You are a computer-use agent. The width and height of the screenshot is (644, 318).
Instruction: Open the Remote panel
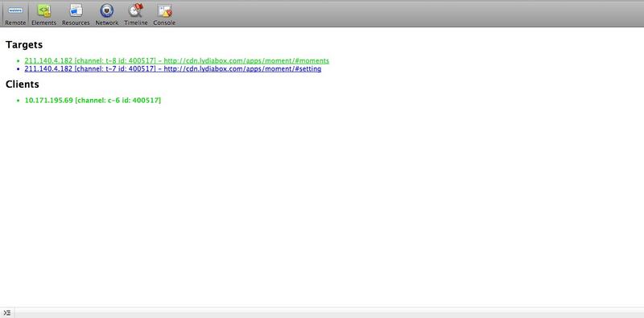pos(15,14)
